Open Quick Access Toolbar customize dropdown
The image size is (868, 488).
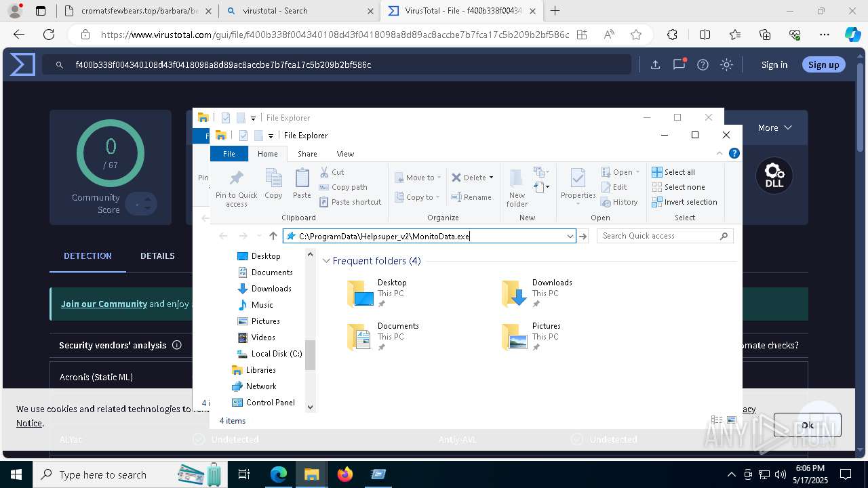(x=270, y=136)
